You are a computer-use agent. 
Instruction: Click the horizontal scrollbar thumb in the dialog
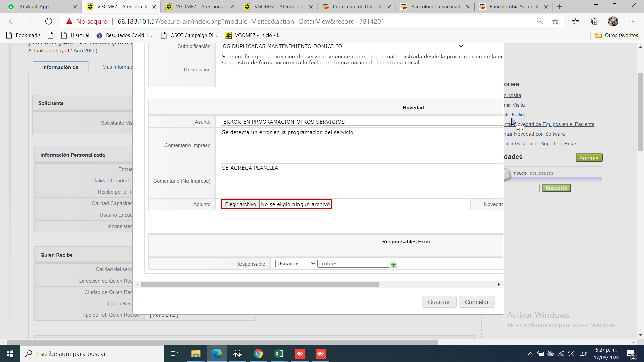(x=260, y=285)
